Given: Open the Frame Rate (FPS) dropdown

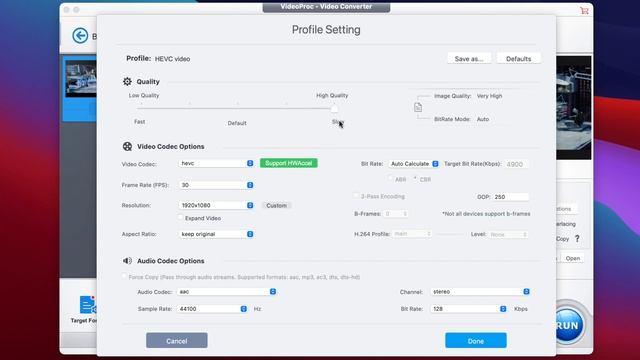Looking at the screenshot, I should point(216,185).
